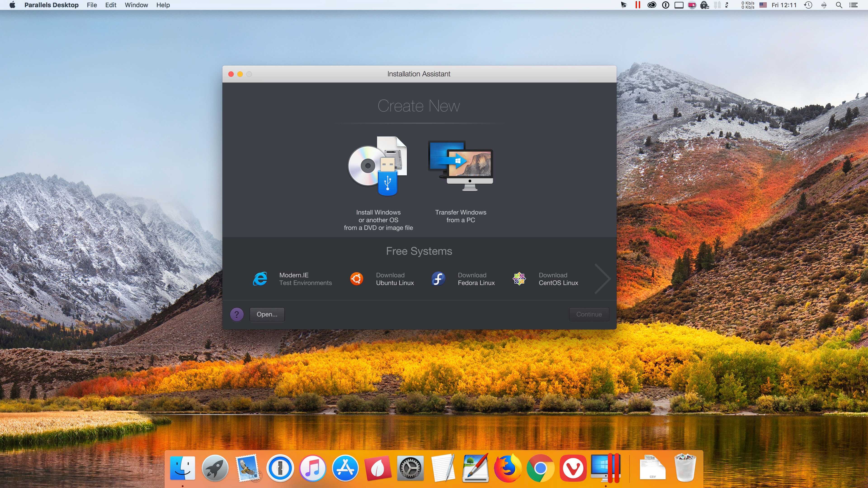The width and height of the screenshot is (868, 488).
Task: Click the Modern.IE Internet Explorer icon
Action: point(260,279)
